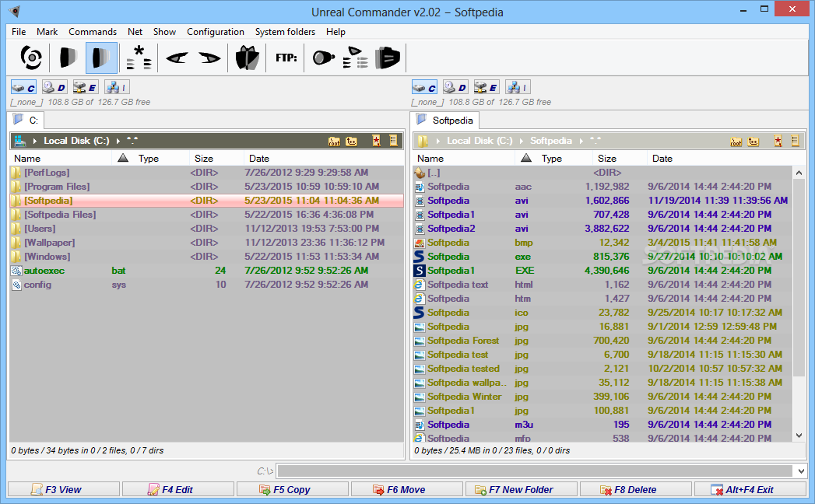Click the computer icon in left path bar
This screenshot has width=815, height=504.
pos(19,141)
